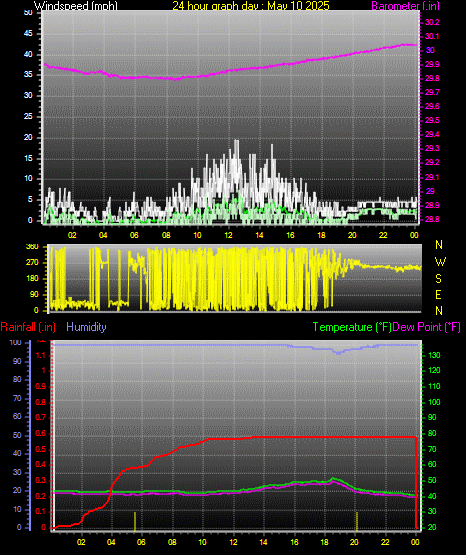Click the magenta "Dew Point (°F)" legend label

[x=427, y=327]
